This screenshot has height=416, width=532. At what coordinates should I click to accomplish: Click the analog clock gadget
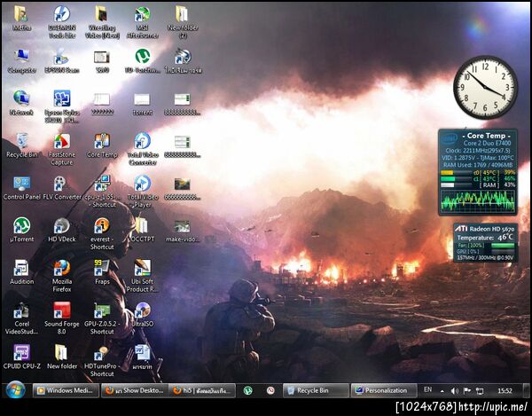[486, 87]
